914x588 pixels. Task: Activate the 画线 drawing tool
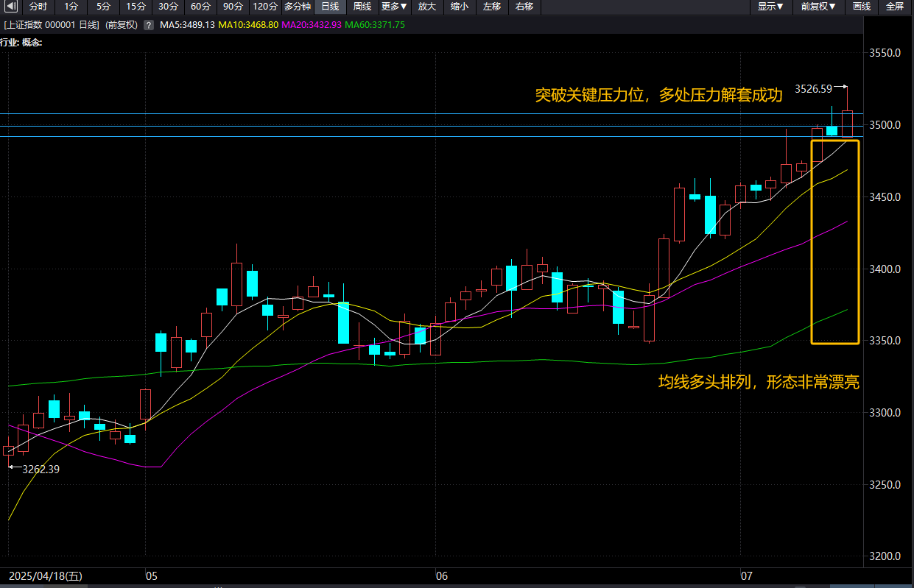862,7
